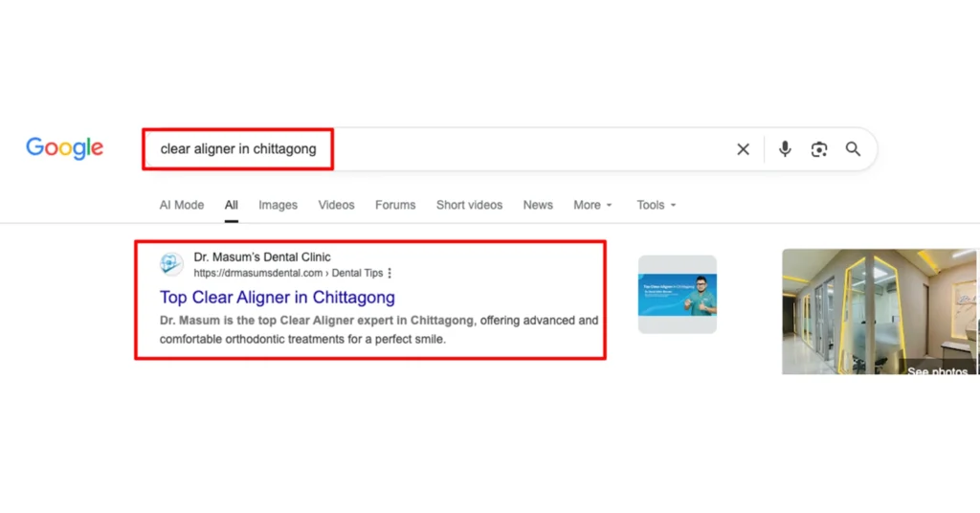Open Top Clear Aligner in Chittagong link
Screen dimensions: 980x513
click(277, 298)
